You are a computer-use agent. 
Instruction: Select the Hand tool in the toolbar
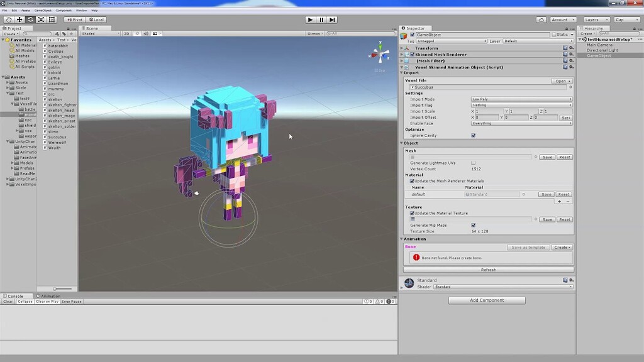click(8, 19)
